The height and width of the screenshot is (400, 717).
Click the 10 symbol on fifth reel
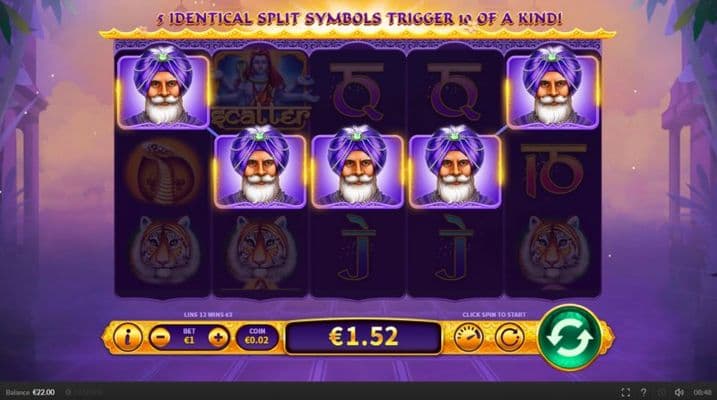(553, 170)
